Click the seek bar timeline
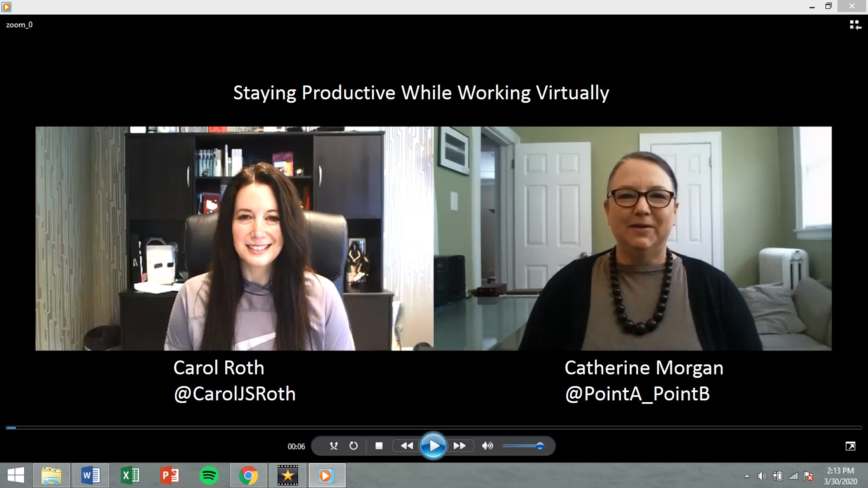 click(x=434, y=428)
